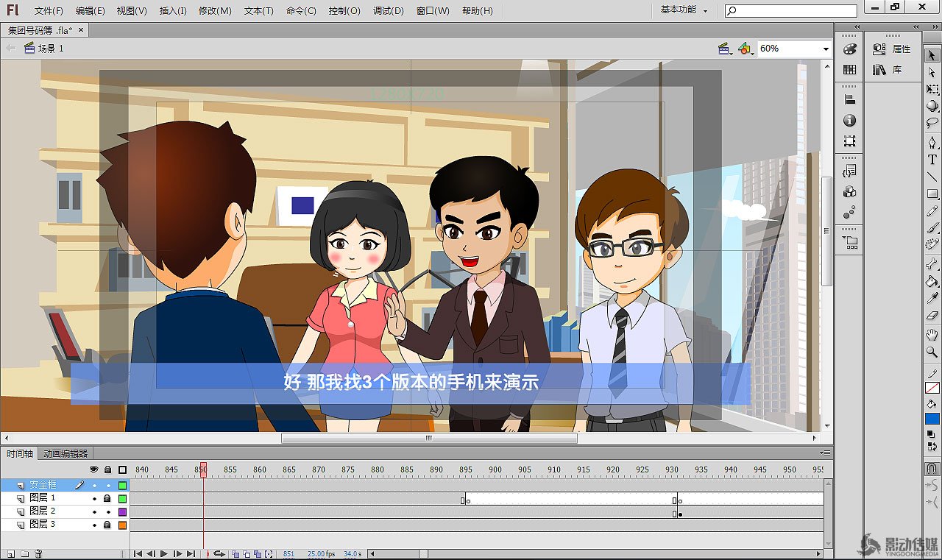Toggle outline color box for 图层 3
Viewport: 942px width, 560px height.
tap(122, 525)
